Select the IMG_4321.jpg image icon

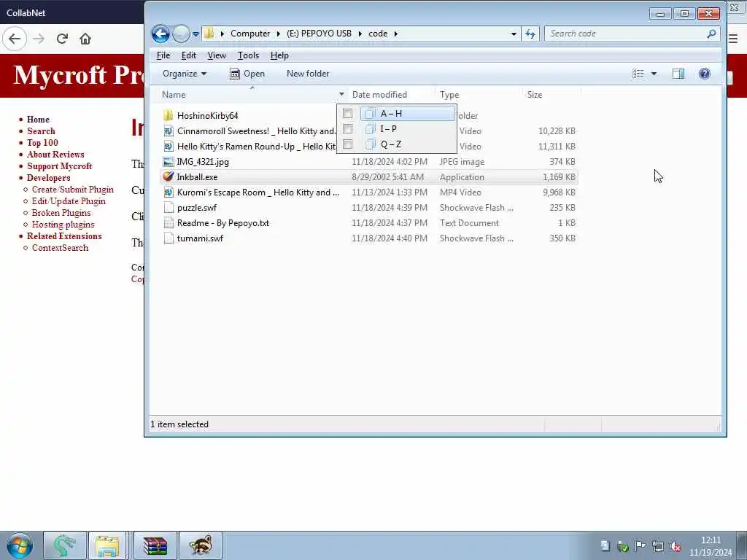tap(169, 161)
